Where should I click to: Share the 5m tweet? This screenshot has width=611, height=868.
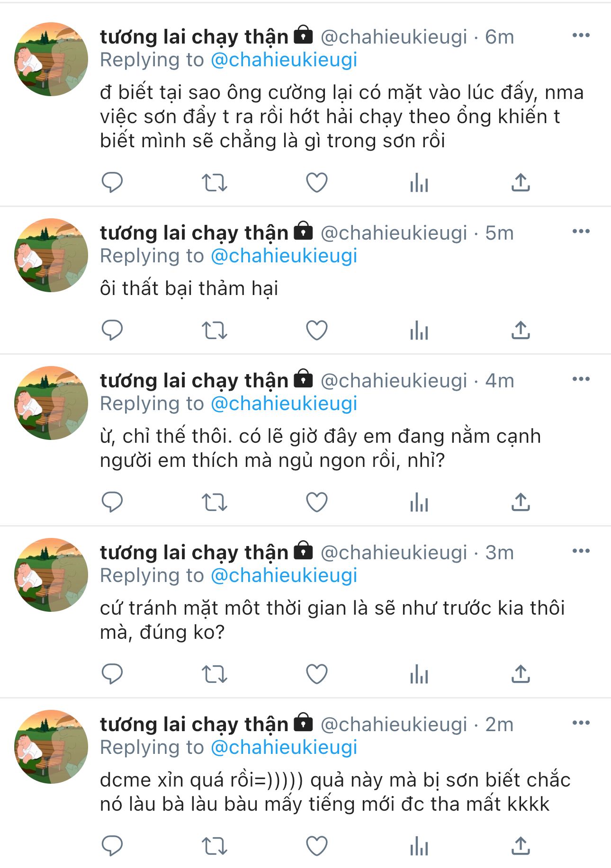click(521, 331)
